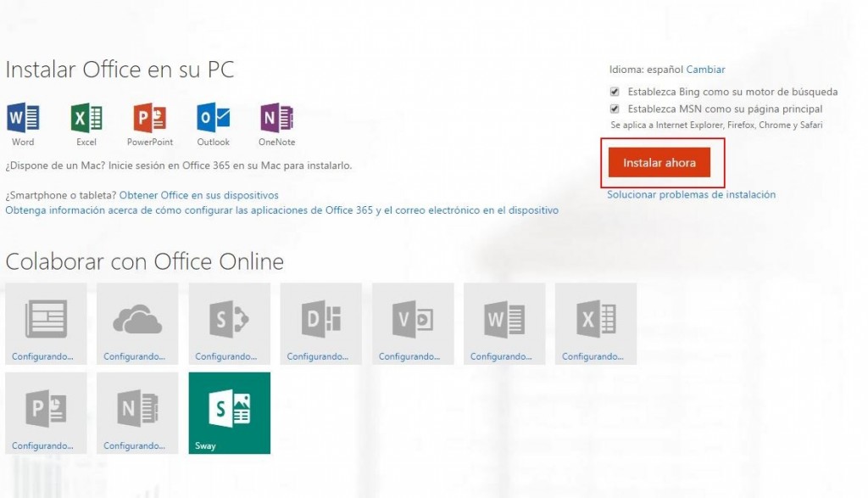Screen dimensions: 868x498
Task: Open Solucionar problemas de instalación link
Action: [x=691, y=194]
